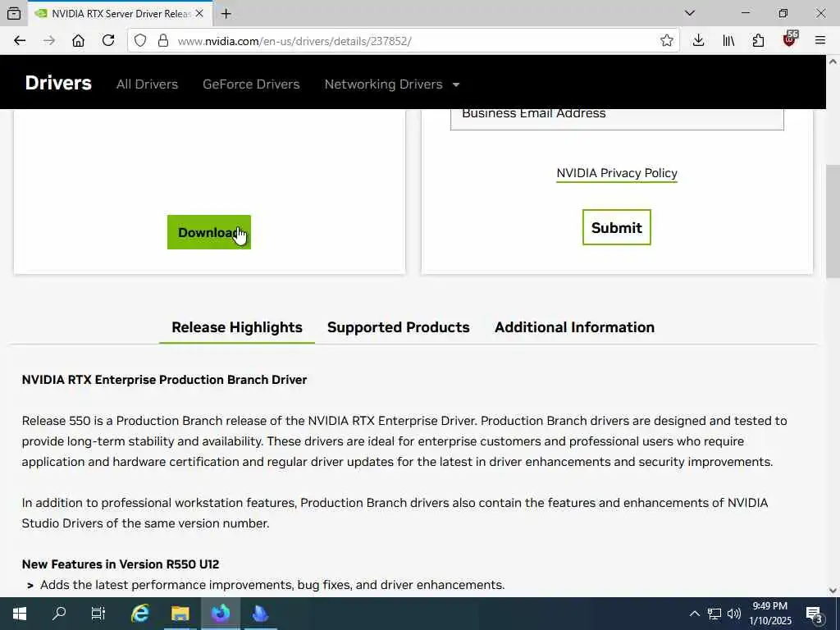Reload the NVIDIA driver page
Image resolution: width=840 pixels, height=630 pixels.
pyautogui.click(x=108, y=41)
